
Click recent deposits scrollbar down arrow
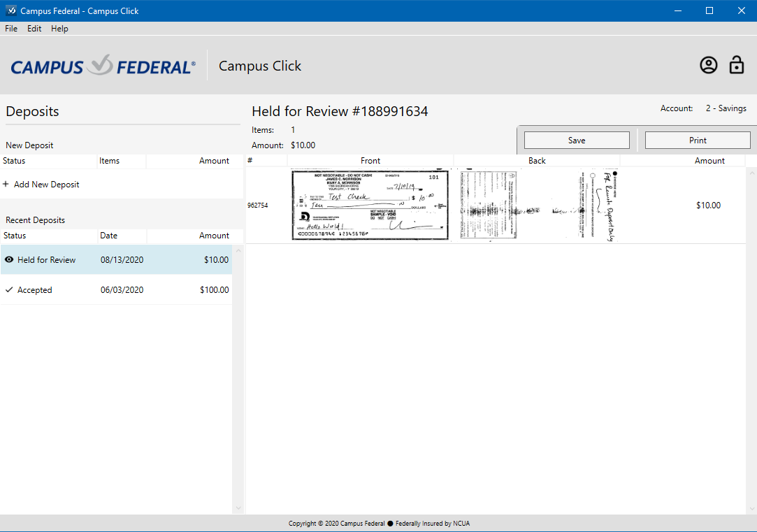pyautogui.click(x=238, y=508)
